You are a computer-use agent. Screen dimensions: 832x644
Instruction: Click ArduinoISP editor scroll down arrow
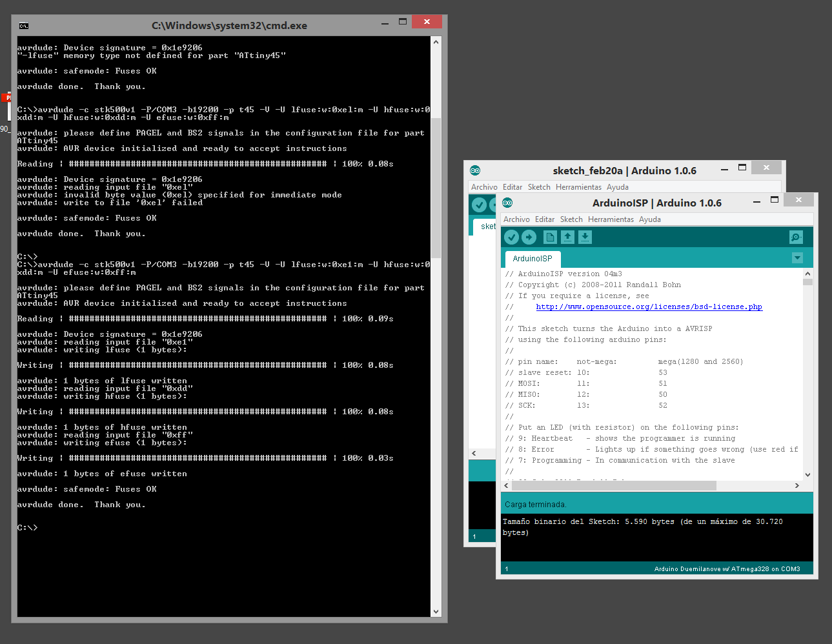pos(808,475)
